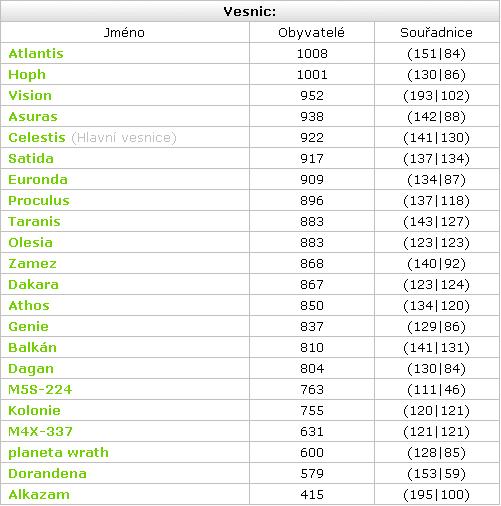
Task: Open the planeta wrath village
Action: tap(58, 453)
